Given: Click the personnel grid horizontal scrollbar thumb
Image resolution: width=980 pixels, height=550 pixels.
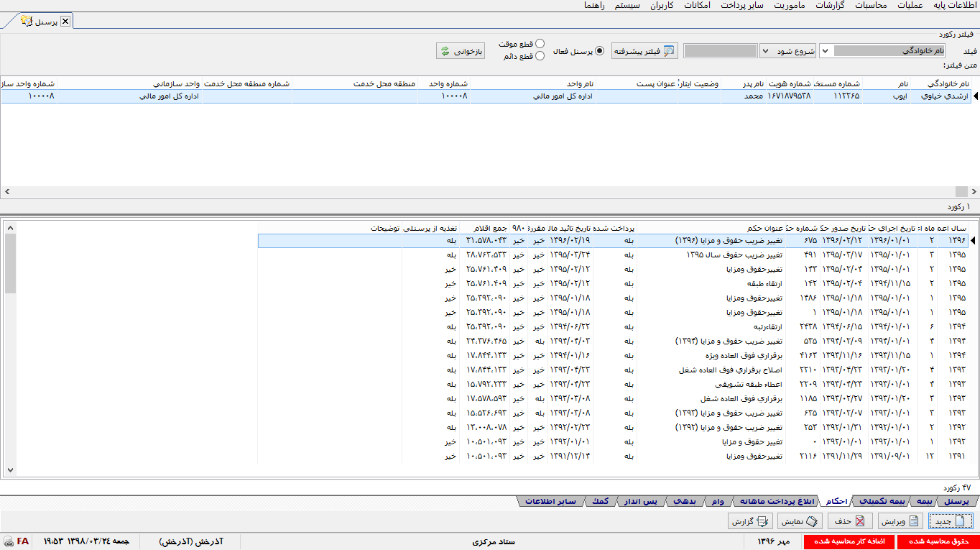Looking at the screenshot, I should [x=961, y=191].
